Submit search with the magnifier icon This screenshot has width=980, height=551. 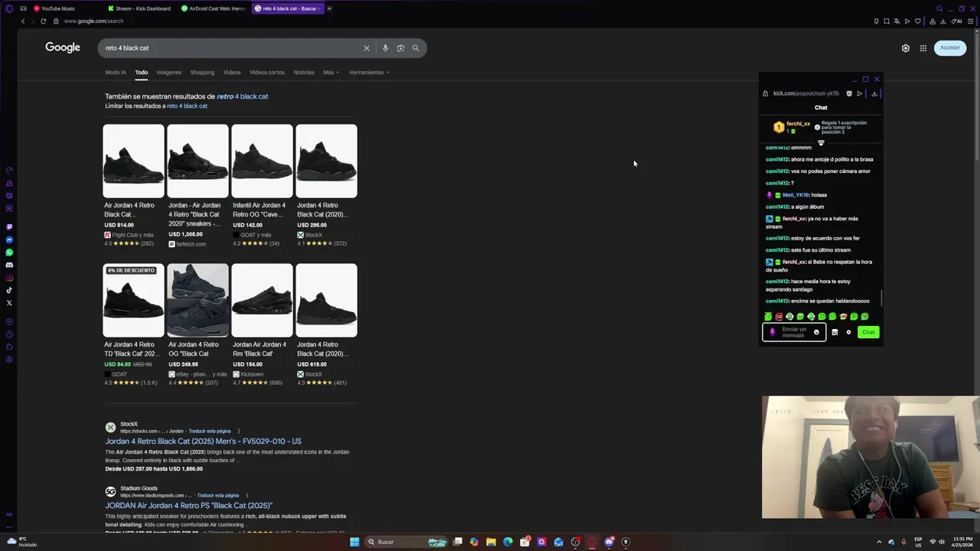(416, 48)
